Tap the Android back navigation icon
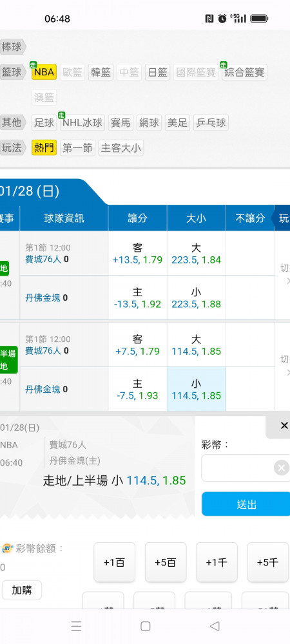This screenshot has width=290, height=644. point(215,626)
